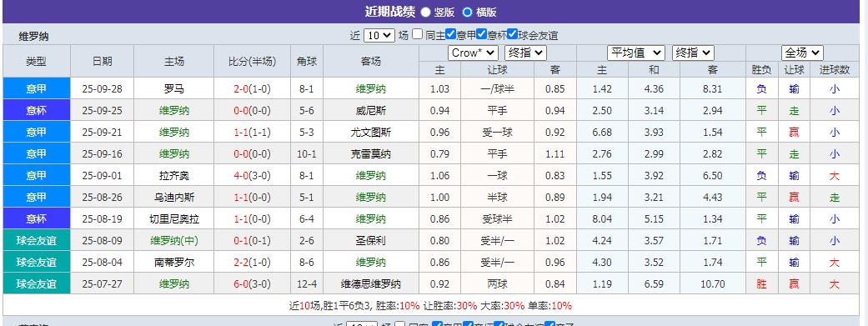Uncheck the 意杯 checkbox
Image resolution: width=868 pixels, height=326 pixels.
(481, 33)
